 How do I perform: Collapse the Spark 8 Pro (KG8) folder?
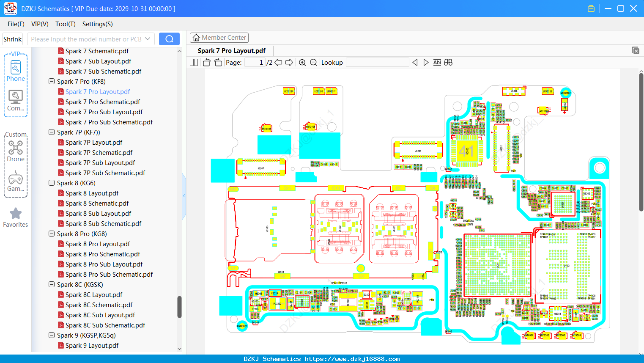click(52, 234)
